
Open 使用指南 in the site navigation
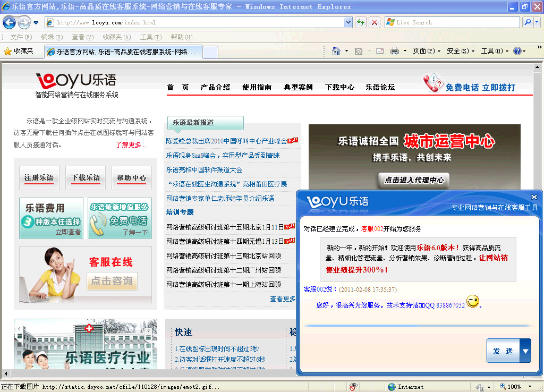pyautogui.click(x=257, y=87)
